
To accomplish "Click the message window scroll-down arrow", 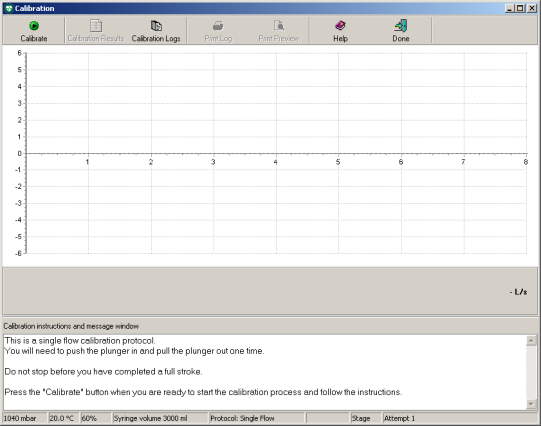I will coord(531,404).
